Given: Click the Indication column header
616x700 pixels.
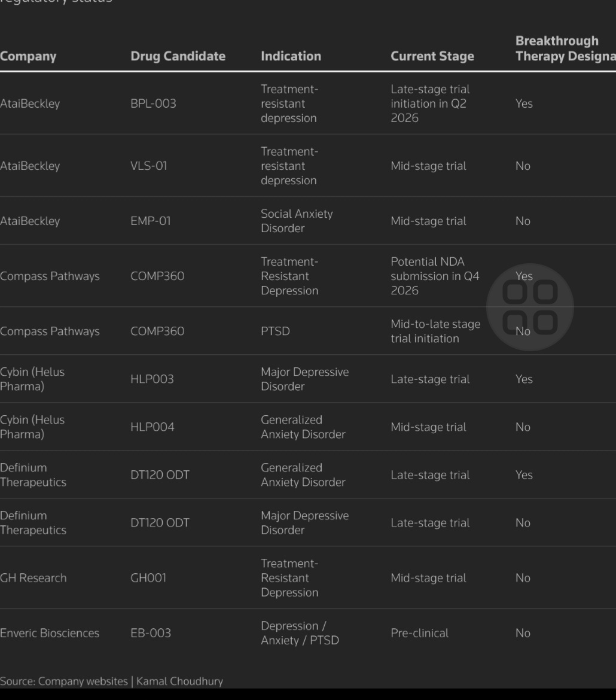Looking at the screenshot, I should [291, 56].
